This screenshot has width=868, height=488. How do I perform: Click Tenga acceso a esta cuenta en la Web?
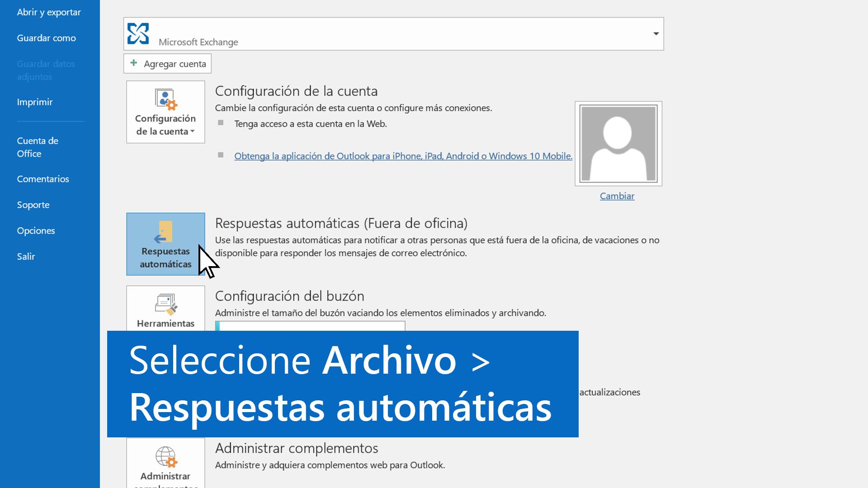click(311, 124)
